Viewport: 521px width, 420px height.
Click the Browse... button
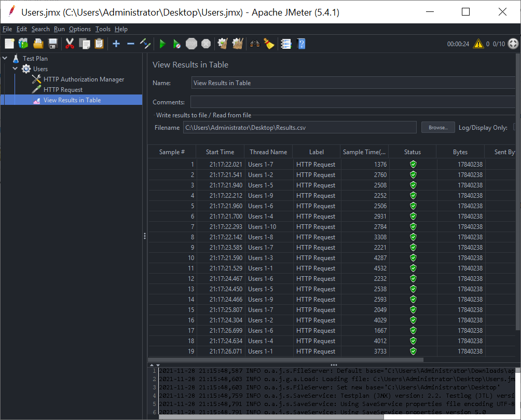point(438,127)
